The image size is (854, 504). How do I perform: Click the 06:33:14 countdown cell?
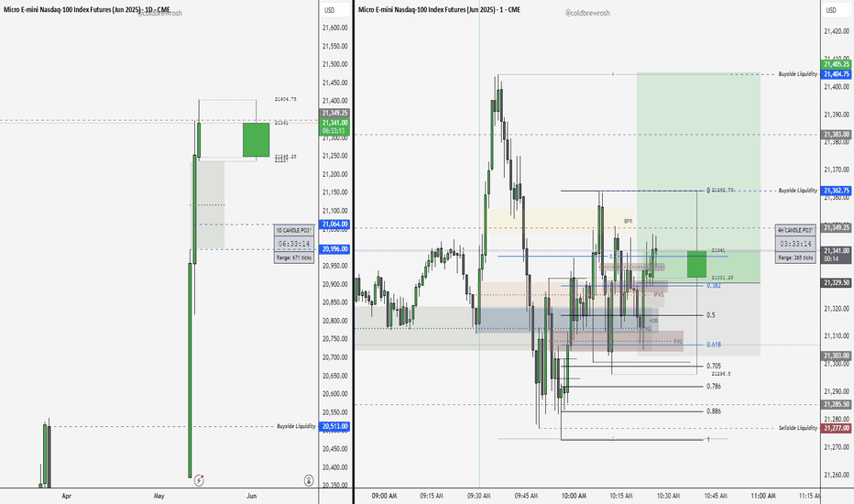pyautogui.click(x=293, y=244)
